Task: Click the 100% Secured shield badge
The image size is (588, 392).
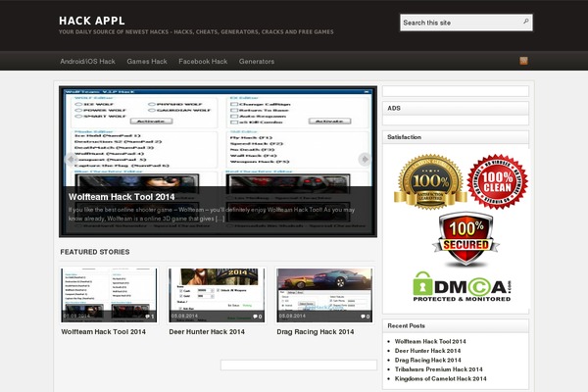Action: pyautogui.click(x=465, y=238)
